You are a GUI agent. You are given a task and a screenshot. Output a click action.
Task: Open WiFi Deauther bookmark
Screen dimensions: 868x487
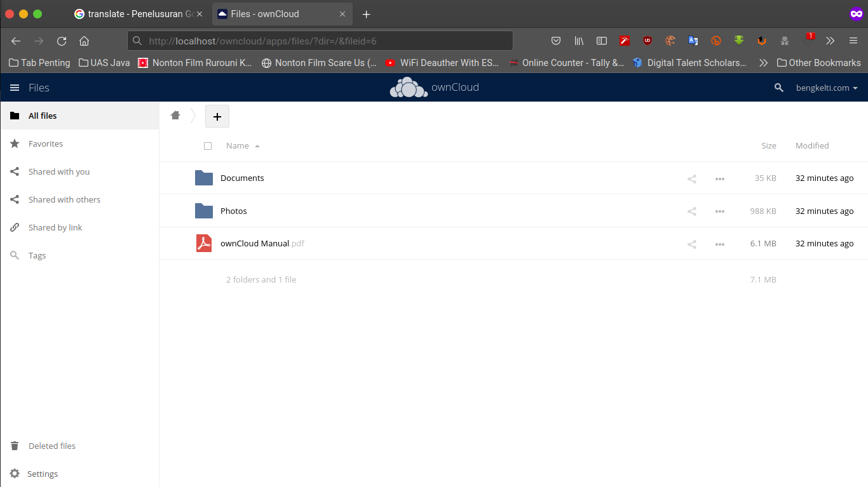(442, 62)
